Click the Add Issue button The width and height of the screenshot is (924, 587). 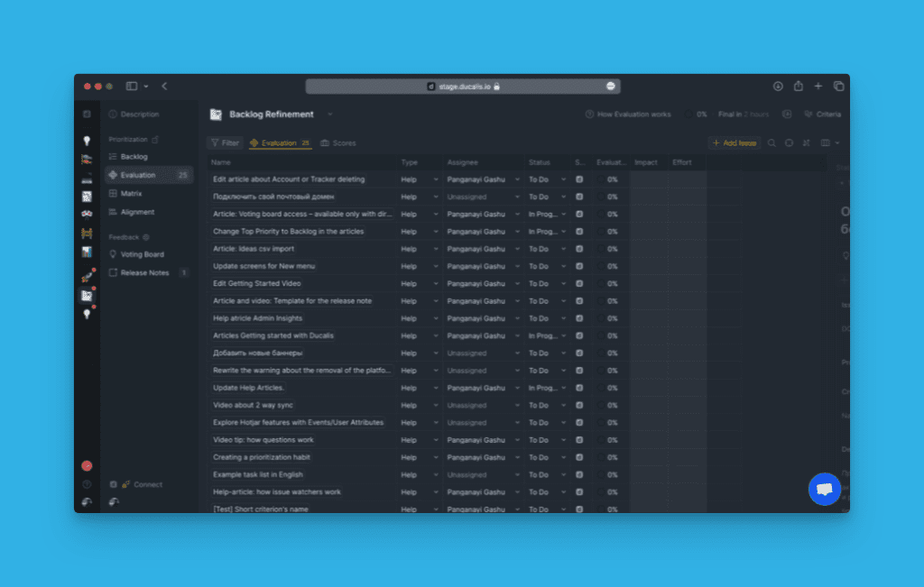[x=735, y=143]
